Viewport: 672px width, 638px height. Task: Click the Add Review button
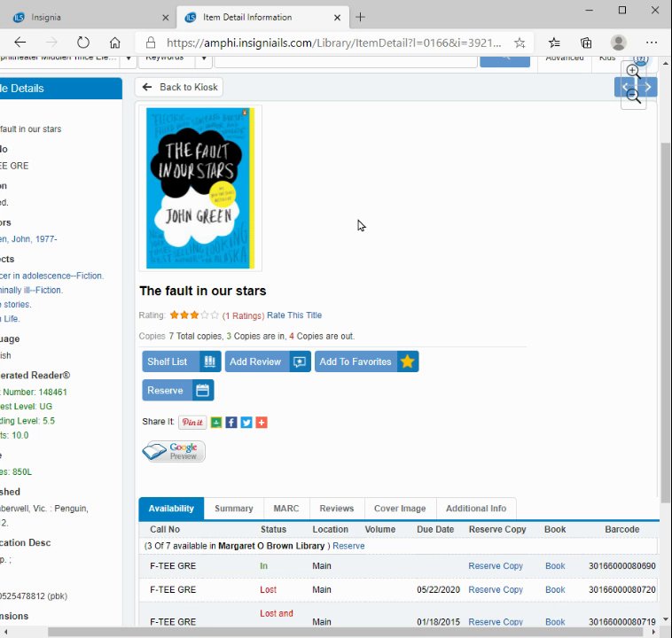pyautogui.click(x=268, y=362)
